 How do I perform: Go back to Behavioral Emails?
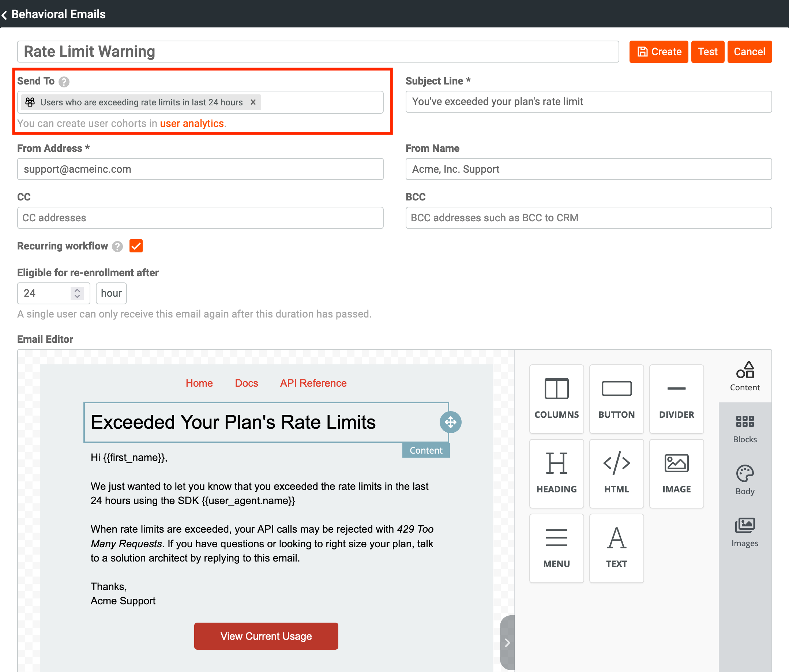pyautogui.click(x=54, y=14)
